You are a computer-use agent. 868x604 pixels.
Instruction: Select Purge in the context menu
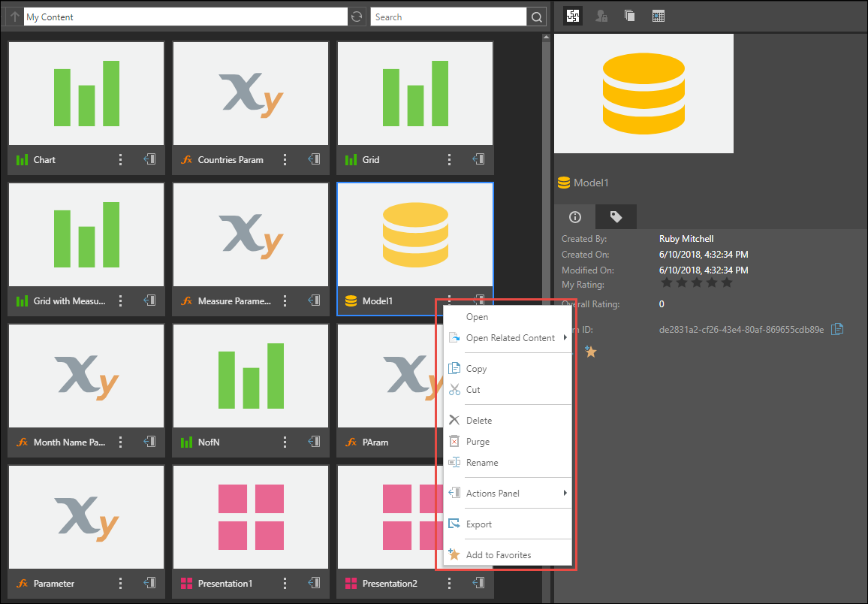(x=478, y=442)
